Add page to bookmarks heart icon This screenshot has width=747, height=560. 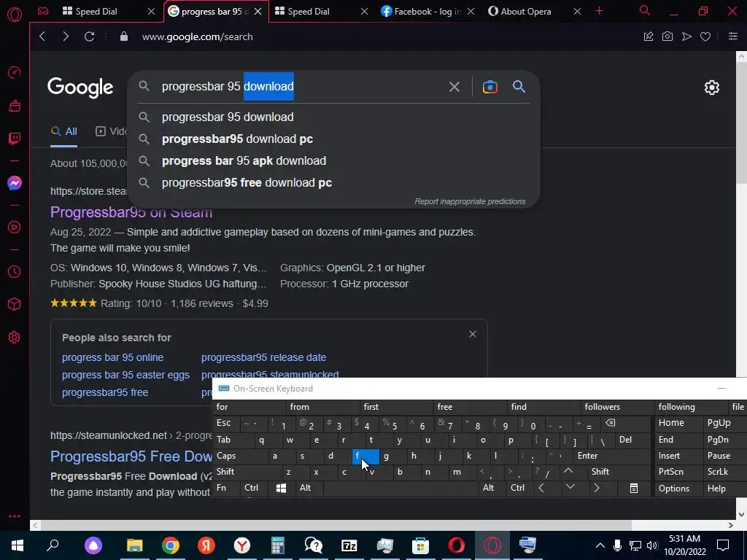click(705, 36)
